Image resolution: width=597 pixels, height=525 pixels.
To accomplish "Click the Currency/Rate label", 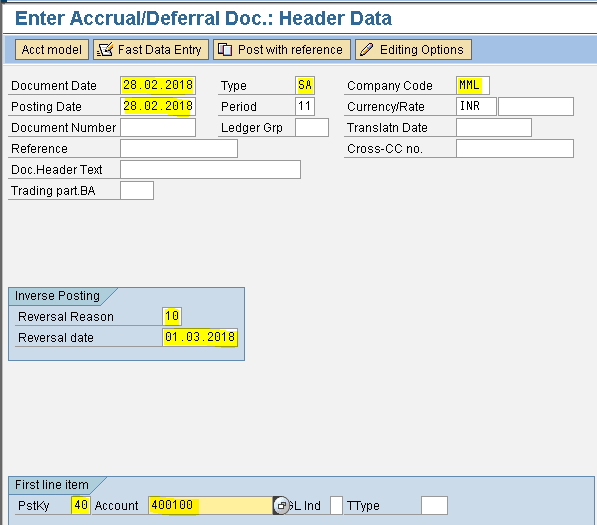I will (386, 107).
